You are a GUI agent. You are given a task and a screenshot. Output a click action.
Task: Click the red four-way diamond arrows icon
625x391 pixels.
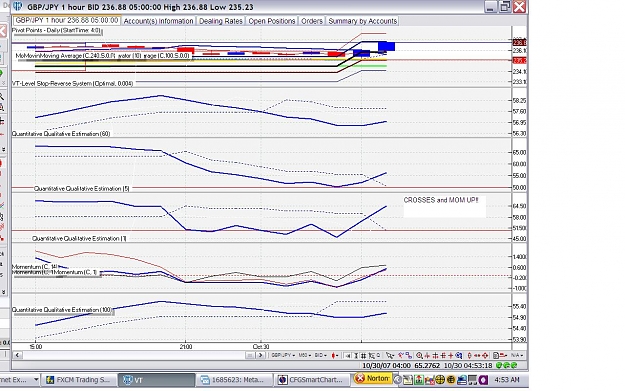pos(485,356)
